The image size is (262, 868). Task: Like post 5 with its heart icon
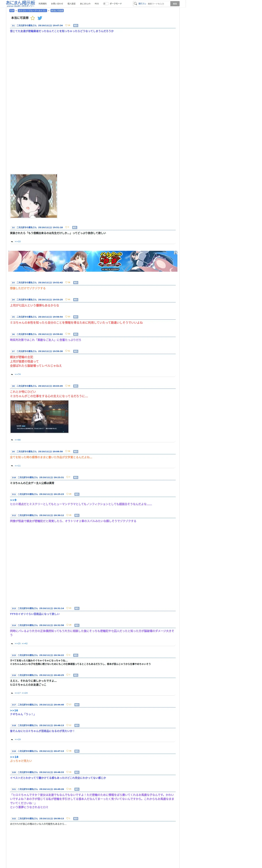point(66,317)
